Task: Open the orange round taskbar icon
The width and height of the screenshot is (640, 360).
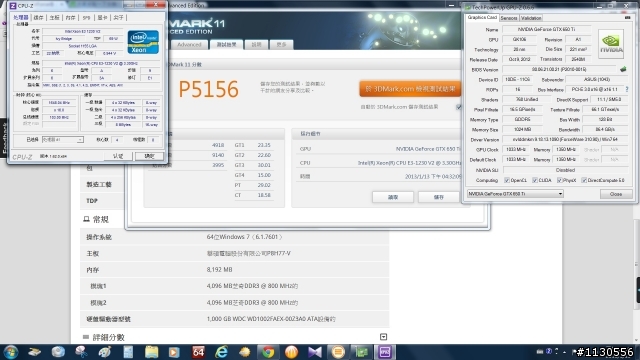Action: (291, 352)
